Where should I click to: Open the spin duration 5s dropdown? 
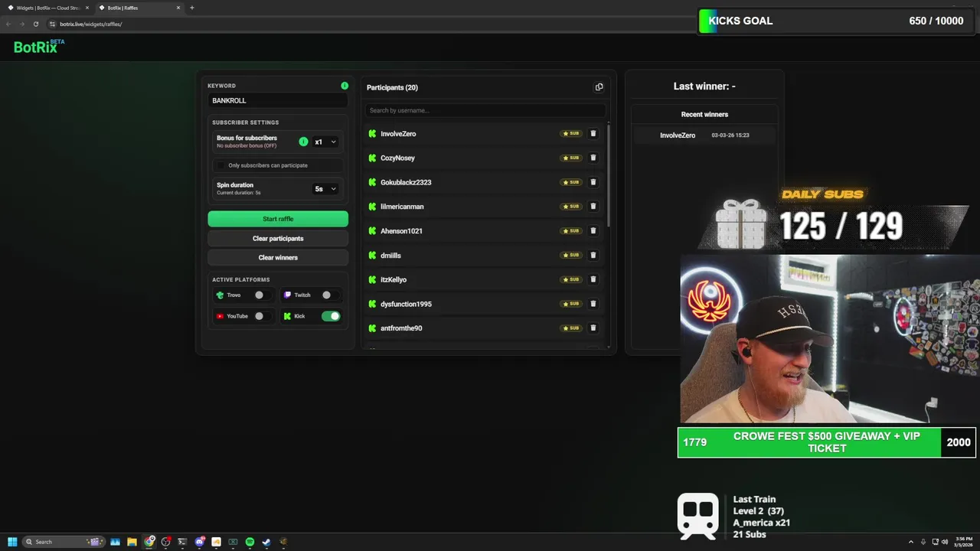(x=325, y=188)
